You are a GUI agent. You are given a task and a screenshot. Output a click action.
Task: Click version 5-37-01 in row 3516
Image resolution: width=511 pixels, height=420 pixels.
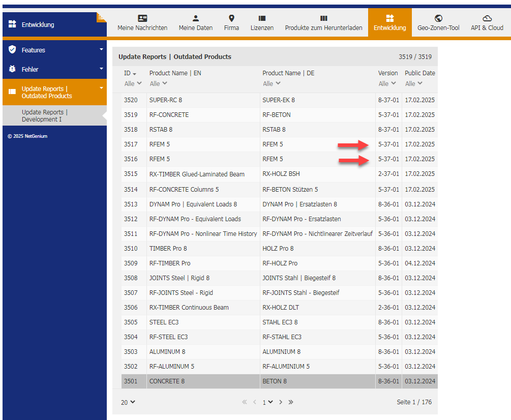[388, 159]
